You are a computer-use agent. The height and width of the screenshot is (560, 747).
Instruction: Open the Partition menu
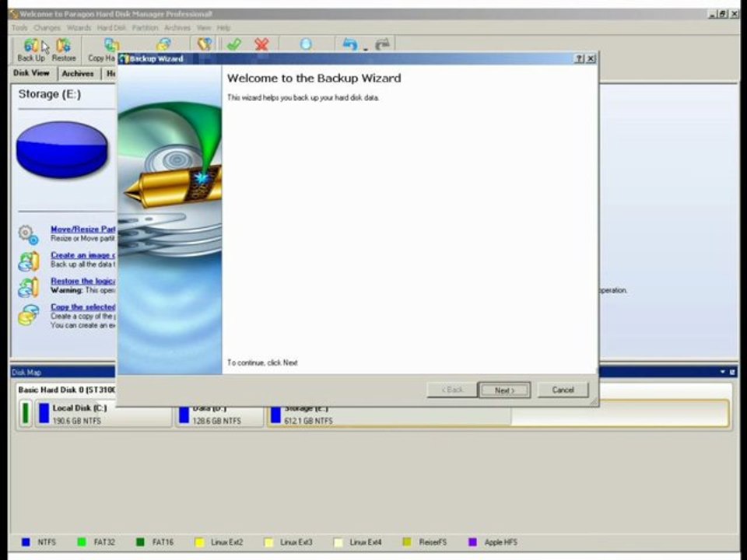145,28
